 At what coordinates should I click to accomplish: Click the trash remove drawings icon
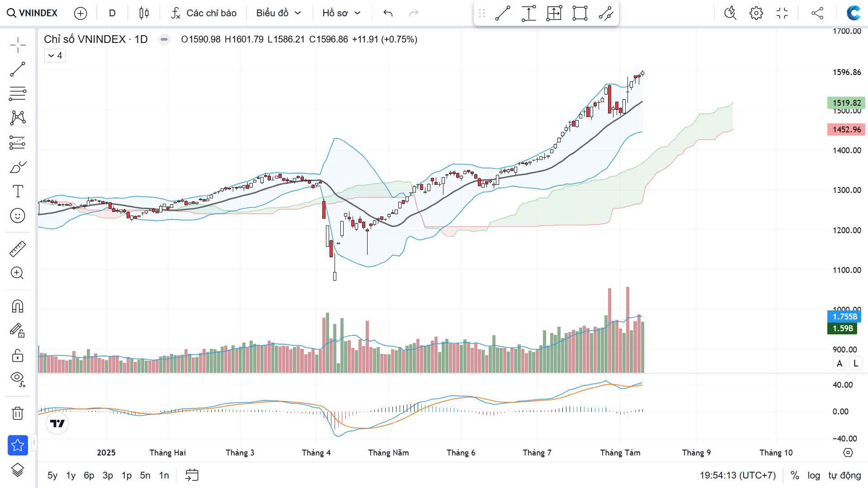coord(18,413)
